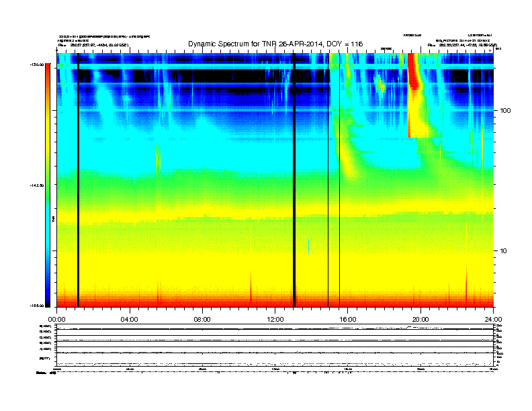
Task: Click the middle -142.50 color scale label
Action: pos(37,185)
